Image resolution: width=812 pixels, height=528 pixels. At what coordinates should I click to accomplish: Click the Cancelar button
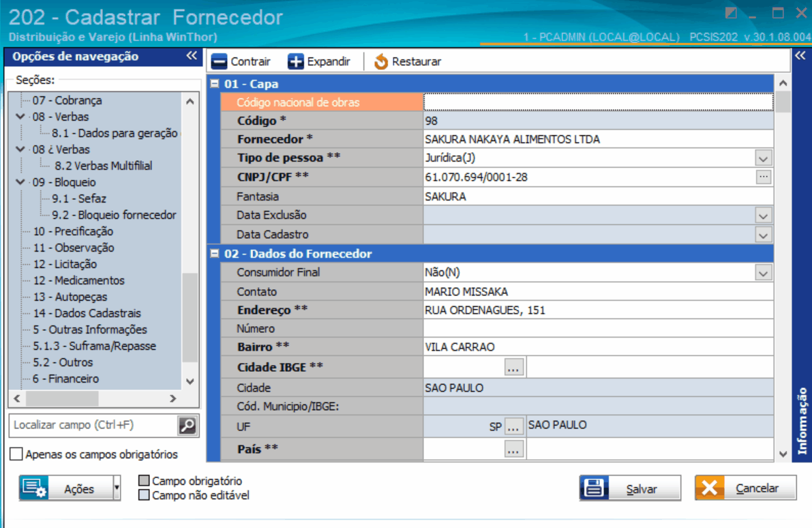pyautogui.click(x=746, y=488)
